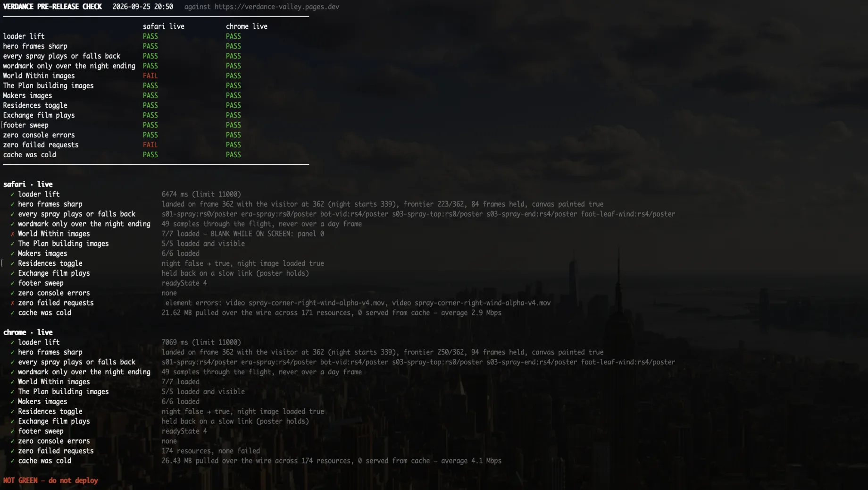This screenshot has height=490, width=868.
Task: Click the VERDANCE PRE-RELEASE CHECK title
Action: tap(52, 7)
